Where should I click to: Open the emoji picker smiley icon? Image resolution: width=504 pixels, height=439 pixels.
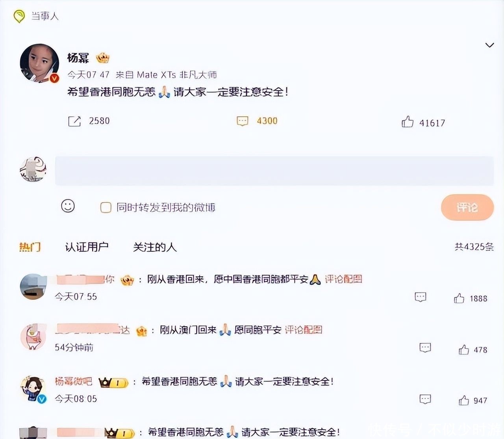68,206
